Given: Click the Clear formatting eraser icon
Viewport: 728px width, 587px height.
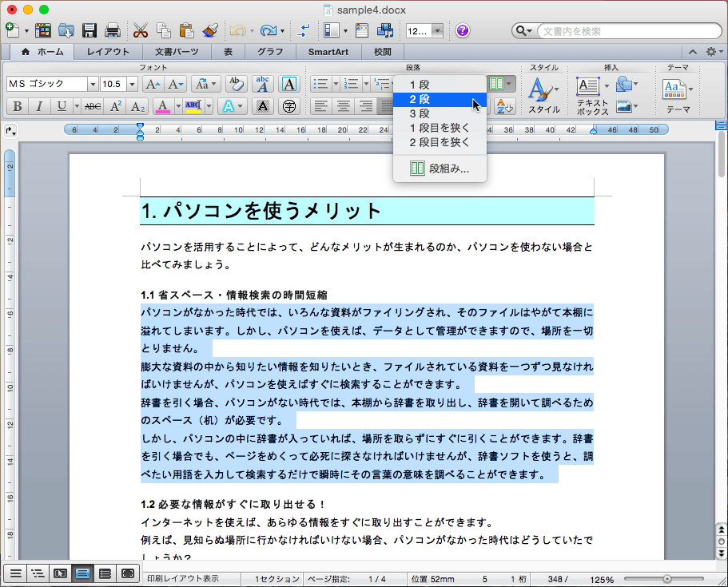Looking at the screenshot, I should [236, 84].
